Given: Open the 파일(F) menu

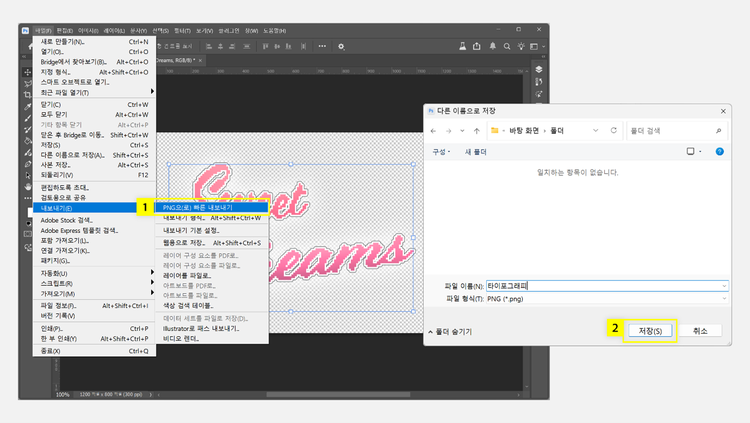Looking at the screenshot, I should 43,31.
